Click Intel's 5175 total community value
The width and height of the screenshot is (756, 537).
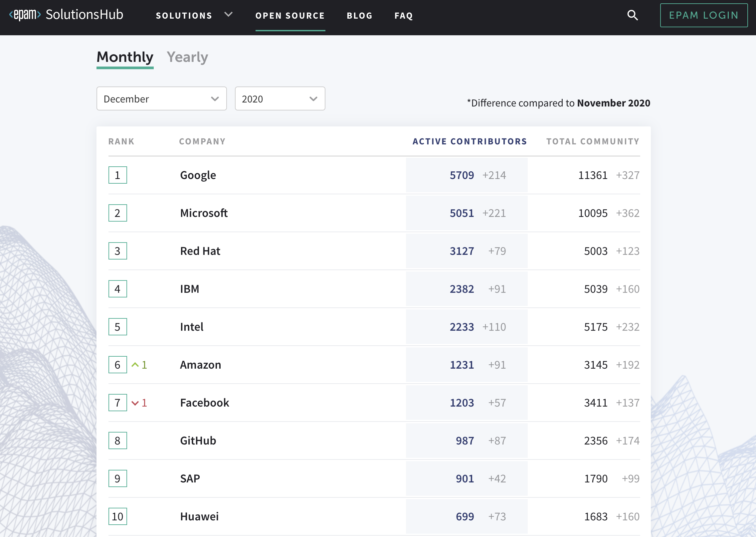(596, 327)
